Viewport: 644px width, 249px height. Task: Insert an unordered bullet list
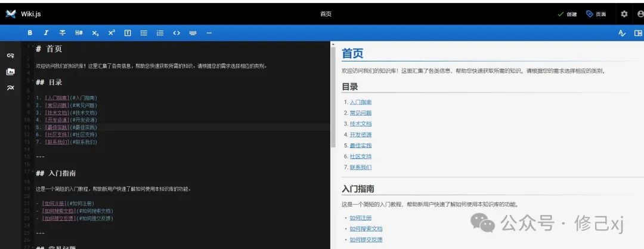click(144, 33)
